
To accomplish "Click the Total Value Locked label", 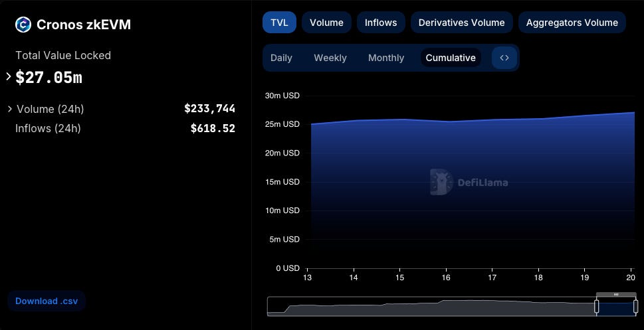I will [x=63, y=55].
